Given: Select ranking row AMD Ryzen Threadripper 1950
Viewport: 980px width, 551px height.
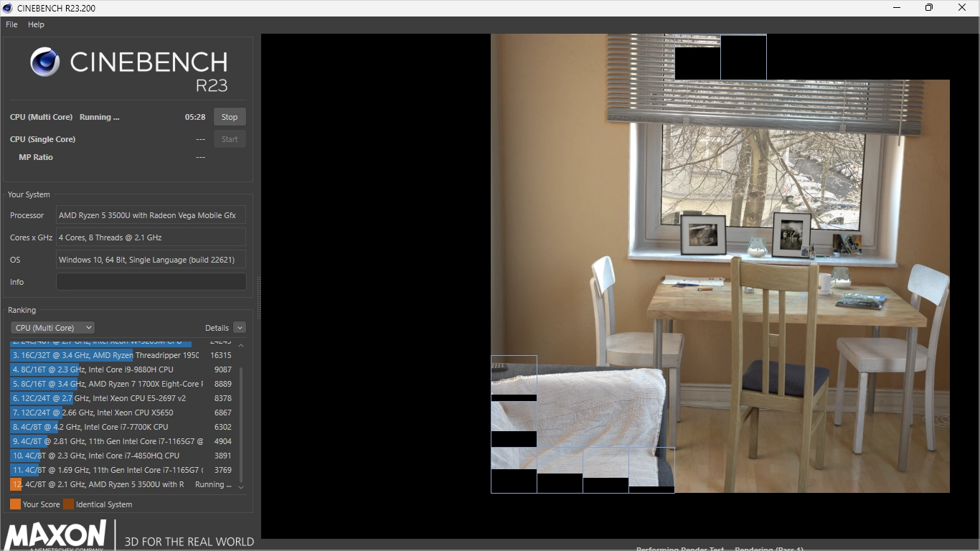Looking at the screenshot, I should point(122,355).
